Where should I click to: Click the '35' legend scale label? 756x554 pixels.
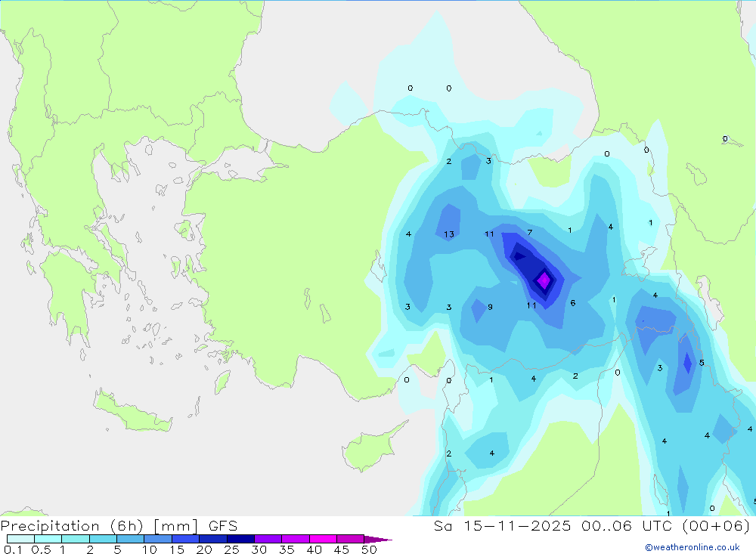(287, 549)
